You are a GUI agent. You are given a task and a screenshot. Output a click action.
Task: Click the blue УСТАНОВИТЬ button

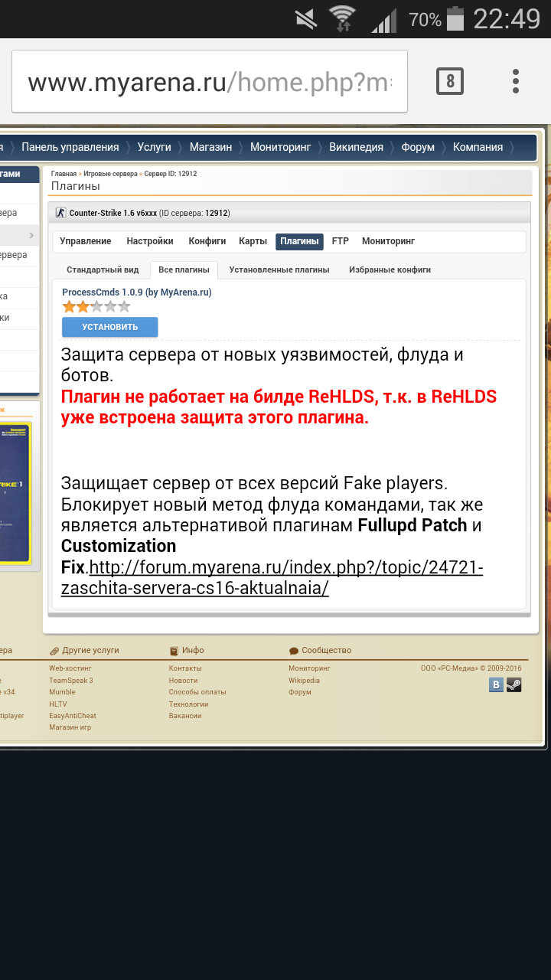(110, 327)
